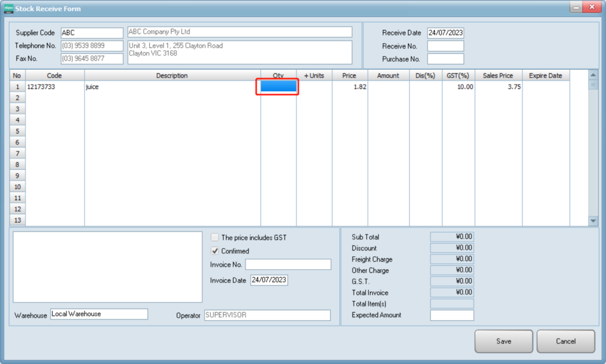This screenshot has height=364, width=606.
Task: Enable 'The price includes GST' checkbox
Action: pyautogui.click(x=215, y=237)
